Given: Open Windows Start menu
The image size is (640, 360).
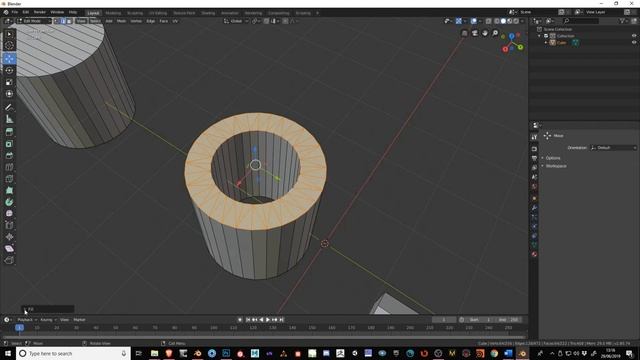Looking at the screenshot, I should tap(8, 353).
